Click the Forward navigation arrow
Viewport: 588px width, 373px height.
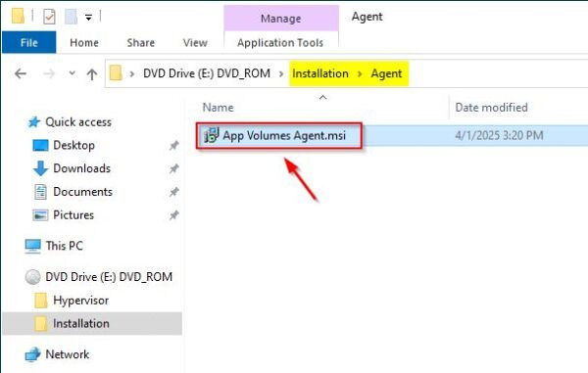pos(49,73)
